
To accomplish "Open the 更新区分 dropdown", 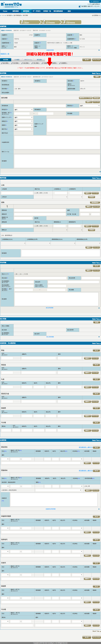I will pyautogui.click(x=23, y=121).
